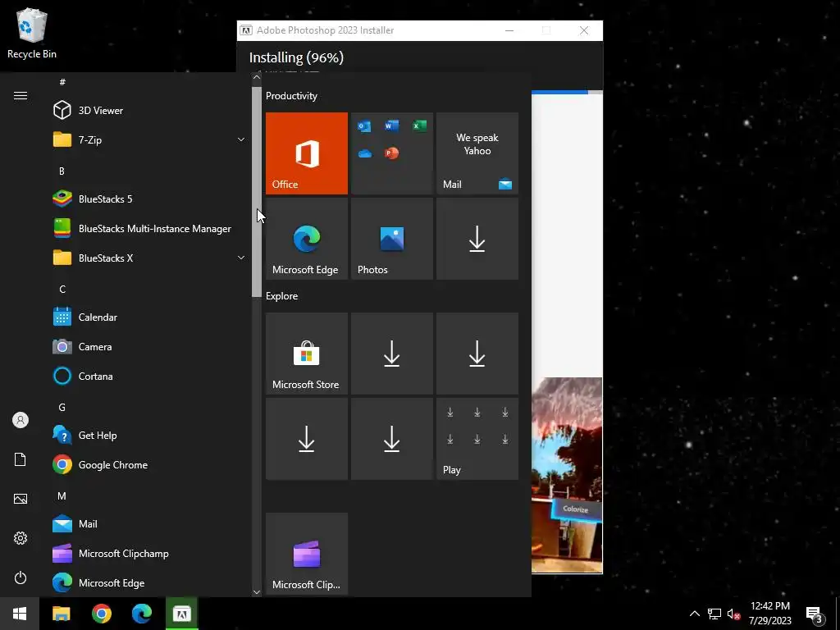Open Google Chrome from the taskbar
The width and height of the screenshot is (840, 630).
coord(101,614)
